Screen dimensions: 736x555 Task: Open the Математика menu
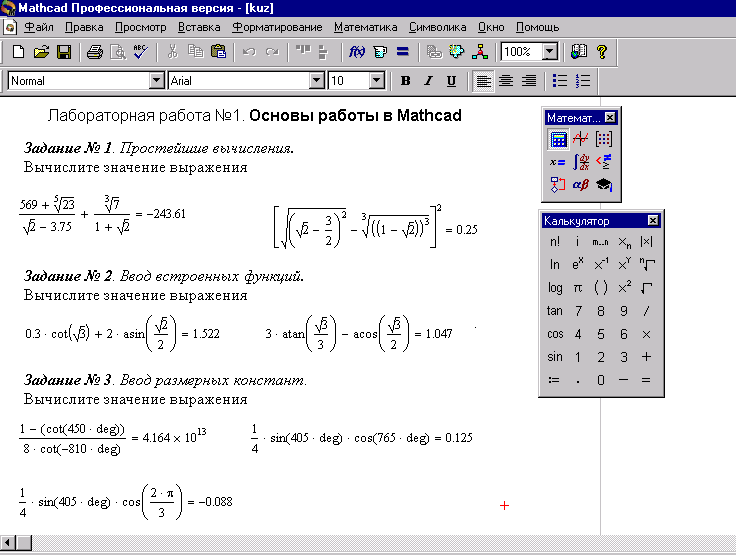pyautogui.click(x=366, y=27)
